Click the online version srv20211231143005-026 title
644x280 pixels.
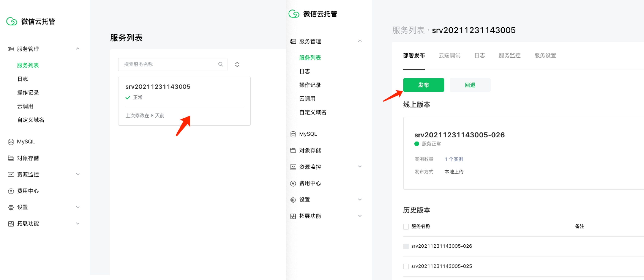coord(459,135)
